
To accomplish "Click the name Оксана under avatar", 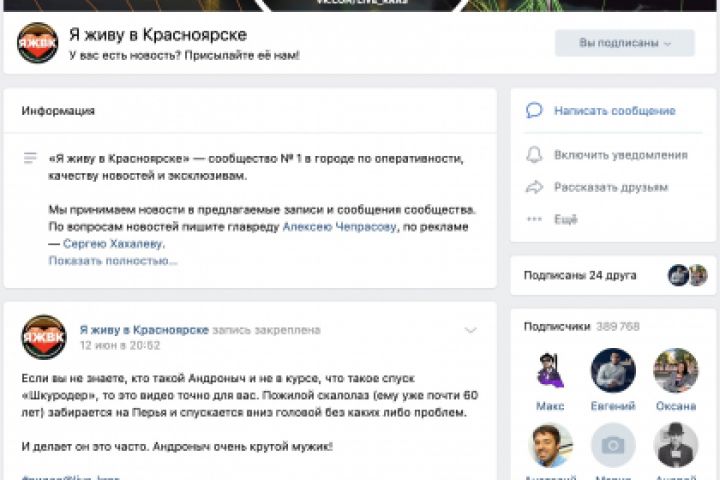I will 676,406.
